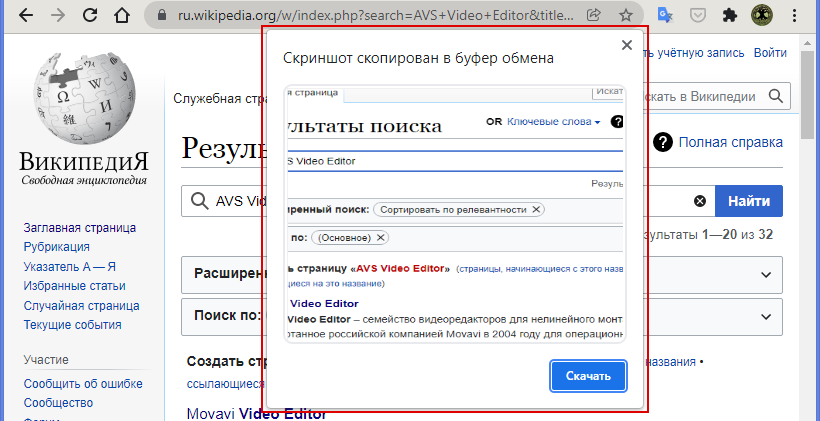Focus the AVS Video search input
Image resolution: width=820 pixels, height=421 pixels.
448,201
